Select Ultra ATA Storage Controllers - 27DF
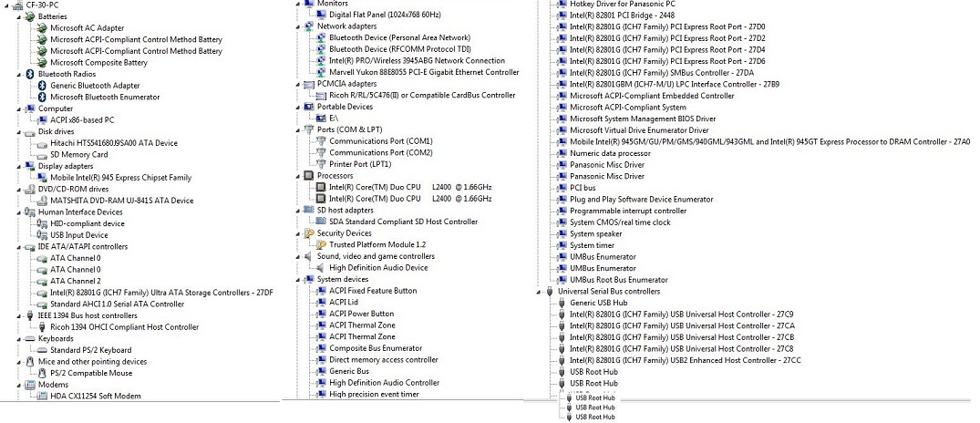Image resolution: width=980 pixels, height=423 pixels. (162, 293)
